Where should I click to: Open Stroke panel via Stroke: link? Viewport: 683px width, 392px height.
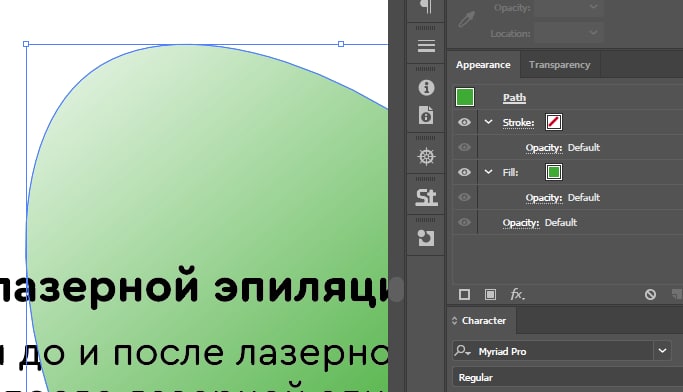point(518,123)
